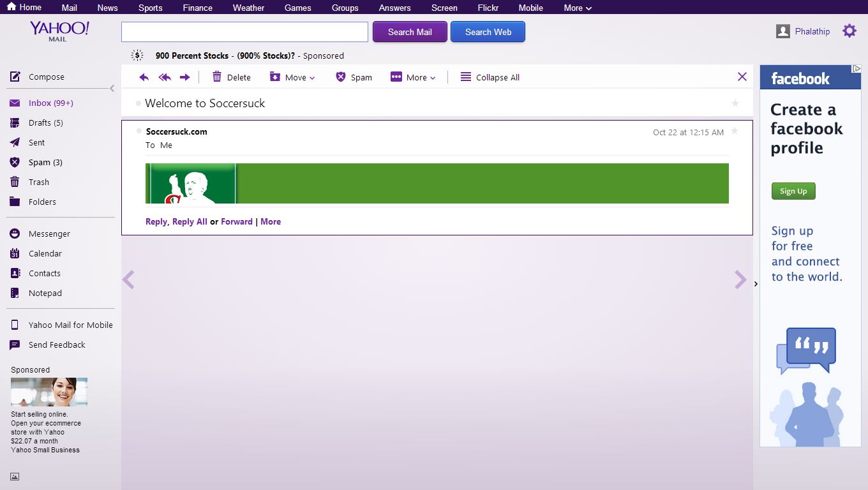This screenshot has width=868, height=490.
Task: Toggle read status dot beside Welcome to Soccersuck
Action: (138, 103)
